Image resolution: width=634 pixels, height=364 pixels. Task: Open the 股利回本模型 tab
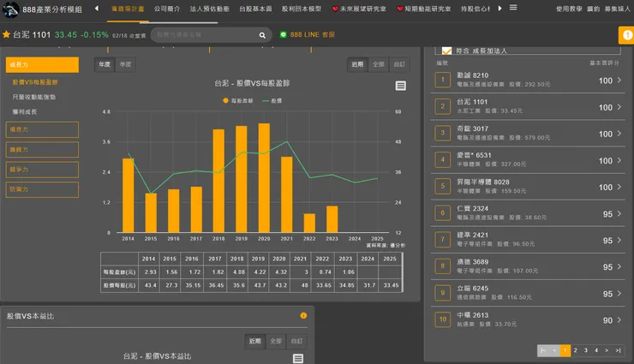coord(302,9)
